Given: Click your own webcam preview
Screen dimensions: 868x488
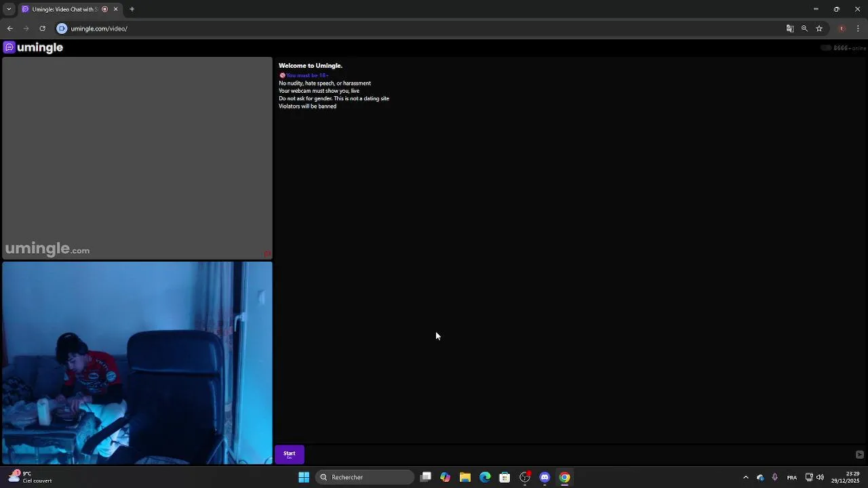Looking at the screenshot, I should click(x=137, y=363).
